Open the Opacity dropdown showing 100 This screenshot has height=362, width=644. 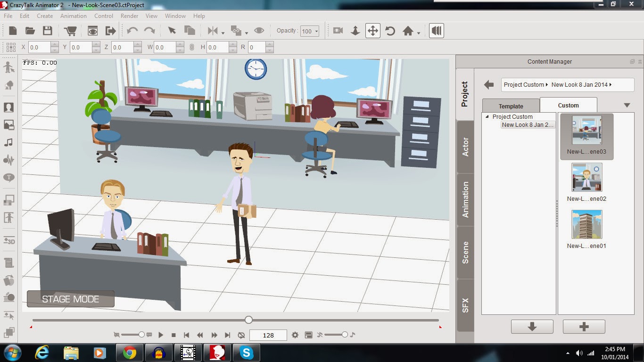310,31
